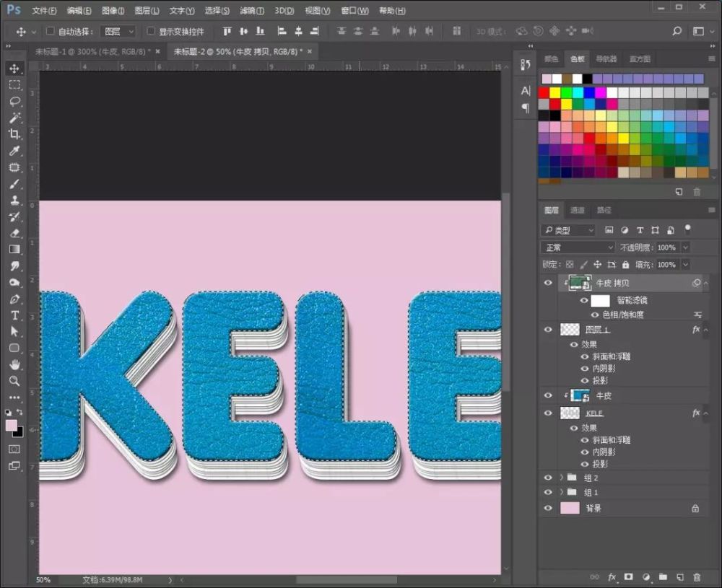Hide the 组 2 group
This screenshot has width=722, height=588.
(548, 478)
